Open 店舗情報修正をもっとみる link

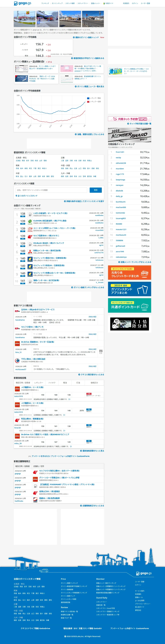tap(92, 506)
